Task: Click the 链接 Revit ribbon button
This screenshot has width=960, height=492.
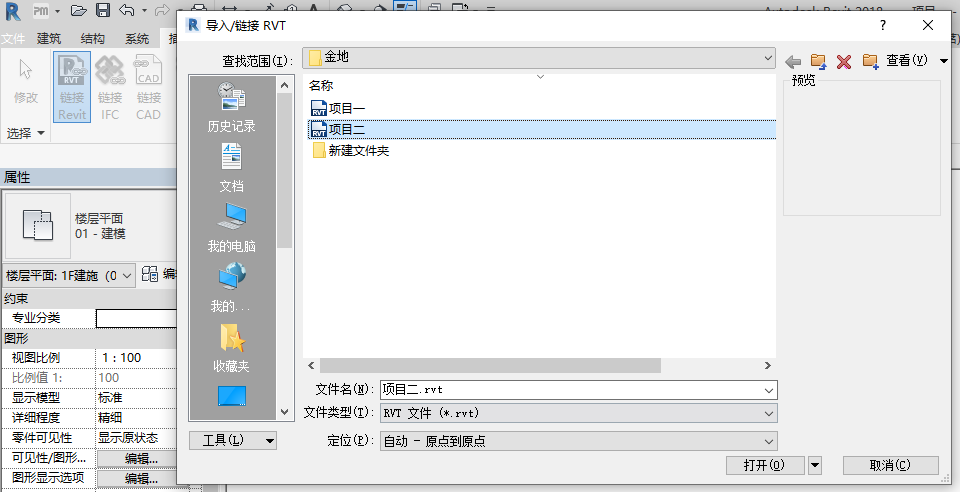Action: (x=72, y=87)
